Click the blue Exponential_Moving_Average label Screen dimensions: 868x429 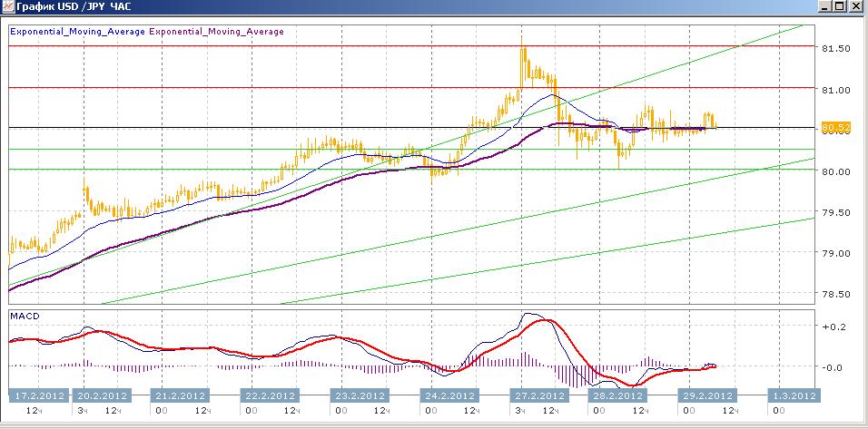click(x=77, y=32)
